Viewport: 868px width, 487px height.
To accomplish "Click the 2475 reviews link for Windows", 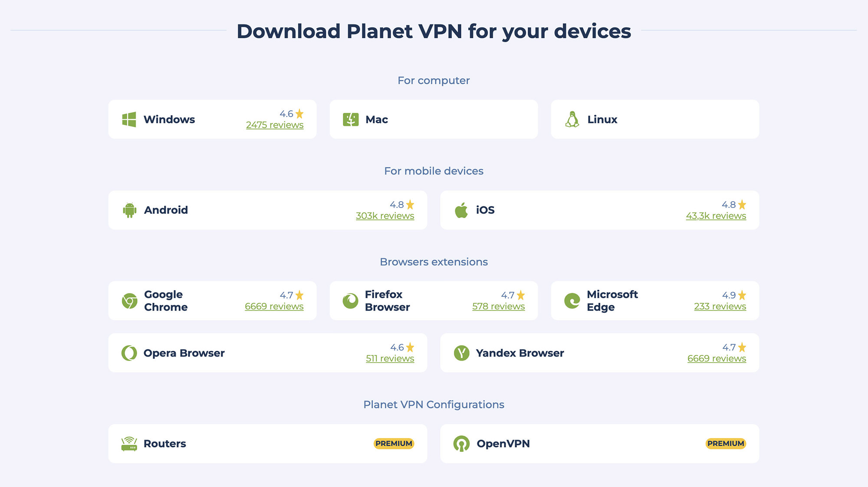I will click(275, 124).
